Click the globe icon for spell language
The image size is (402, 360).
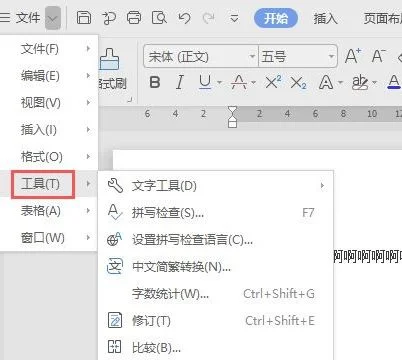pyautogui.click(x=114, y=239)
